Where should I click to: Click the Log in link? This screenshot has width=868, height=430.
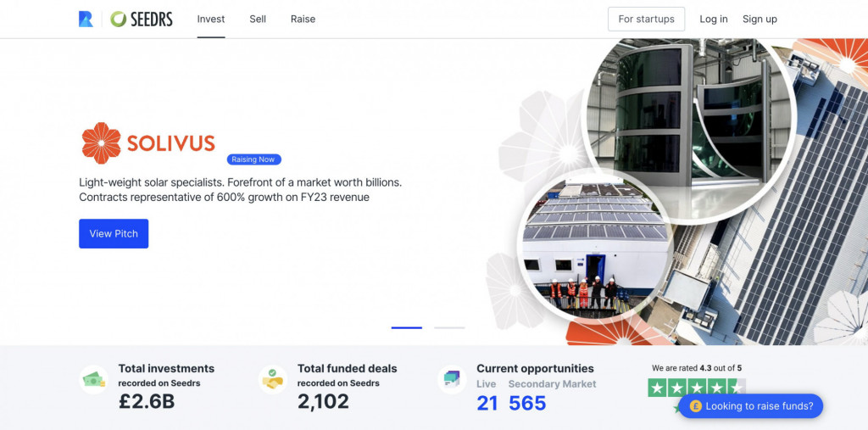tap(714, 19)
